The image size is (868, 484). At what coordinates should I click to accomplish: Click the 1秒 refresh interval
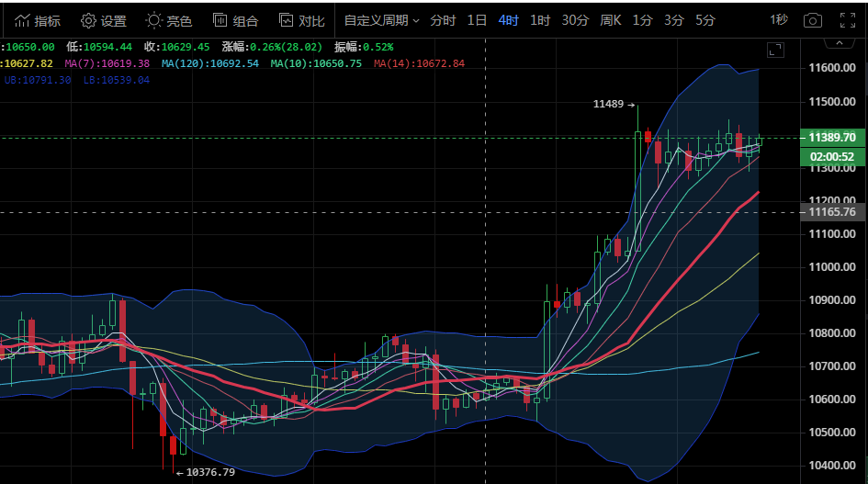click(778, 20)
